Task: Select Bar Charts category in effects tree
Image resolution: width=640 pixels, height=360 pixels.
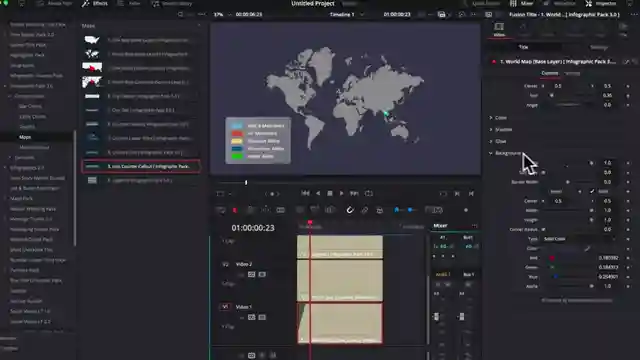Action: [x=30, y=106]
